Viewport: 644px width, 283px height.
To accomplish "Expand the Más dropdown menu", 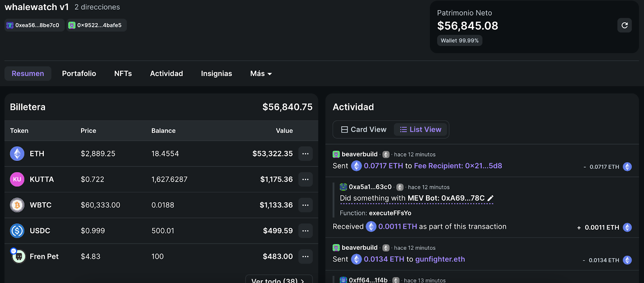I will 261,74.
